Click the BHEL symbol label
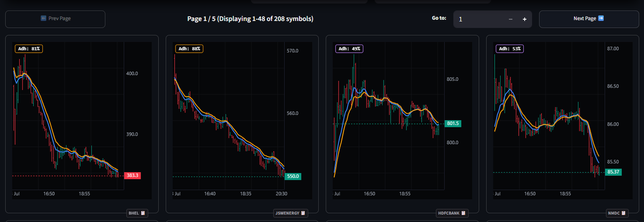This screenshot has width=644, height=222. (x=134, y=213)
